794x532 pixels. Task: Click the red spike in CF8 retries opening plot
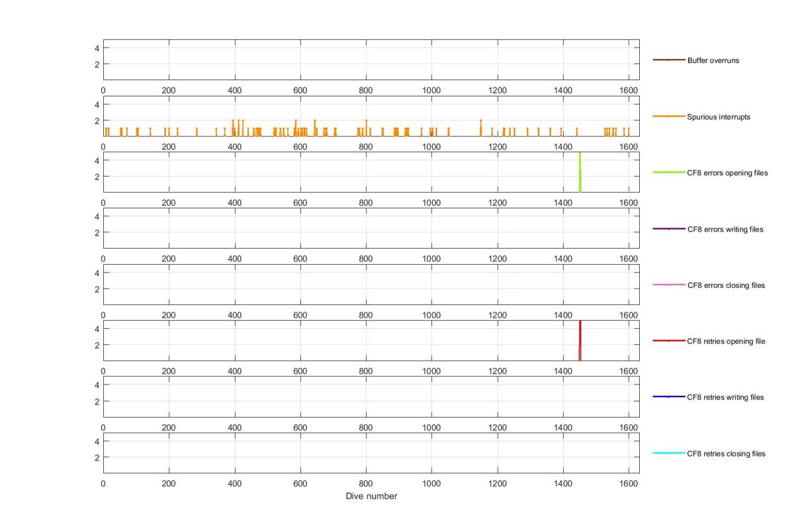(x=580, y=341)
